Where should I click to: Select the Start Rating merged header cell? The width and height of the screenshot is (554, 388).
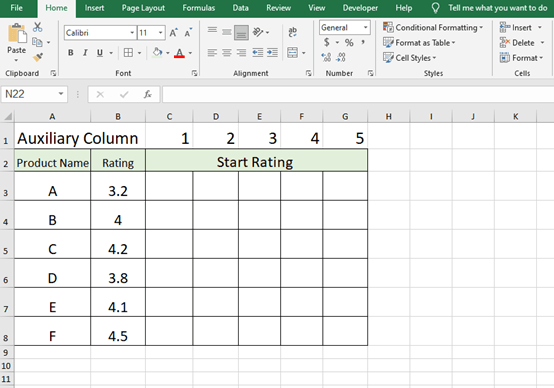[256, 161]
